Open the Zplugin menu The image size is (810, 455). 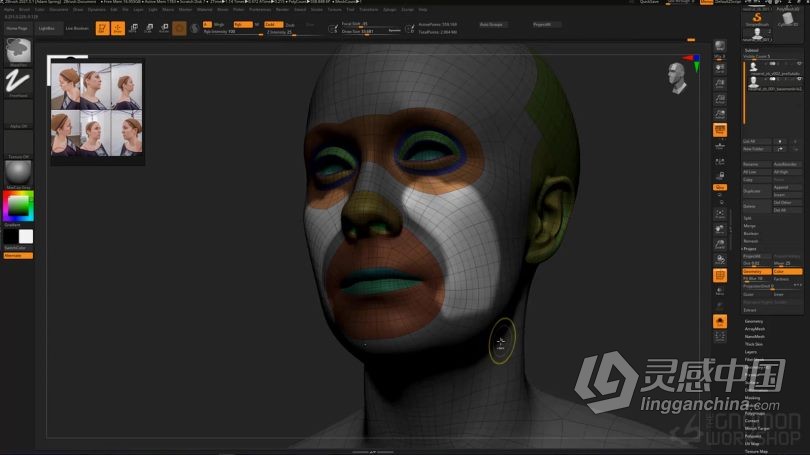[x=390, y=9]
